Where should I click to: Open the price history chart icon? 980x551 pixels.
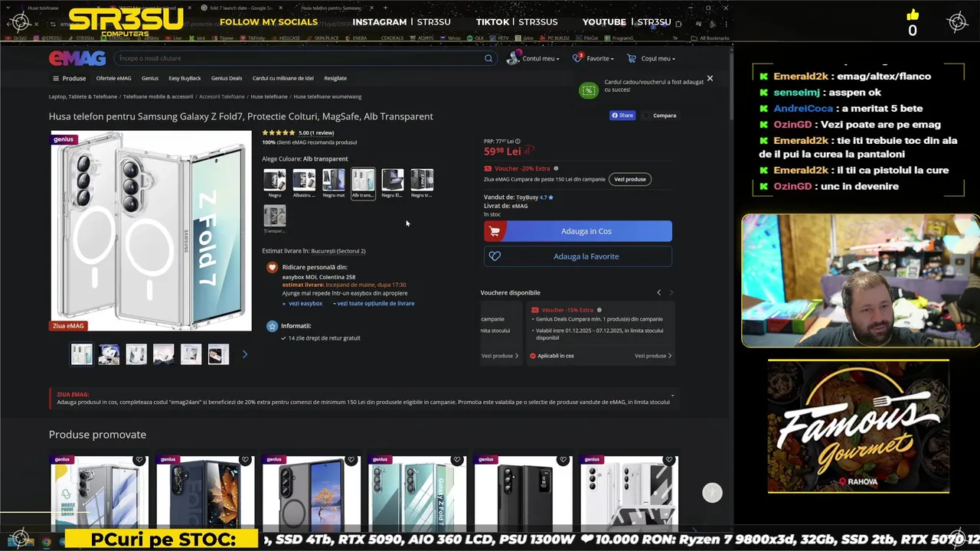pos(528,151)
